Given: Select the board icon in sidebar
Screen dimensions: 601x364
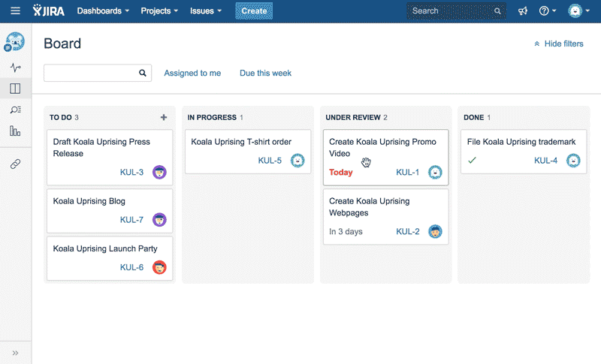Looking at the screenshot, I should (x=15, y=89).
